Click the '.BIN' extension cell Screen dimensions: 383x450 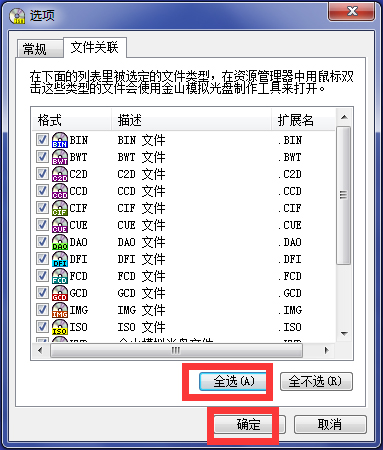click(290, 140)
